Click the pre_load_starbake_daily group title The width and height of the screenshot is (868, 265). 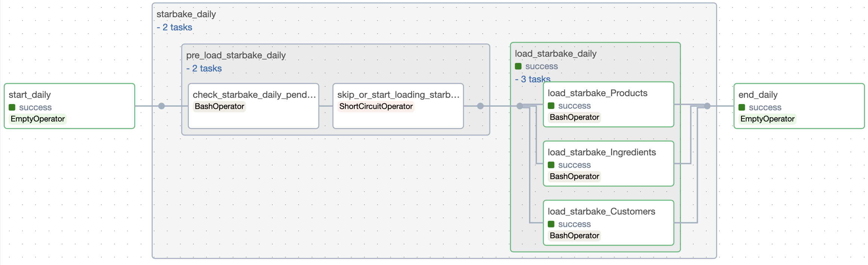236,55
